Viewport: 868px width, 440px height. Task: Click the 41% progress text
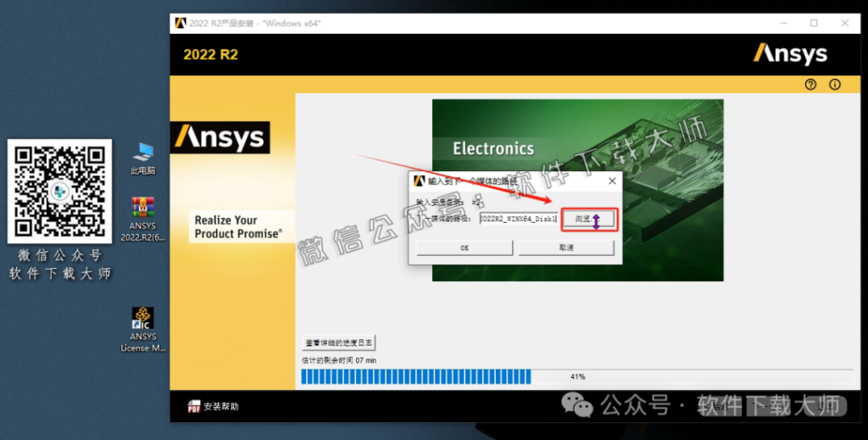tap(577, 377)
